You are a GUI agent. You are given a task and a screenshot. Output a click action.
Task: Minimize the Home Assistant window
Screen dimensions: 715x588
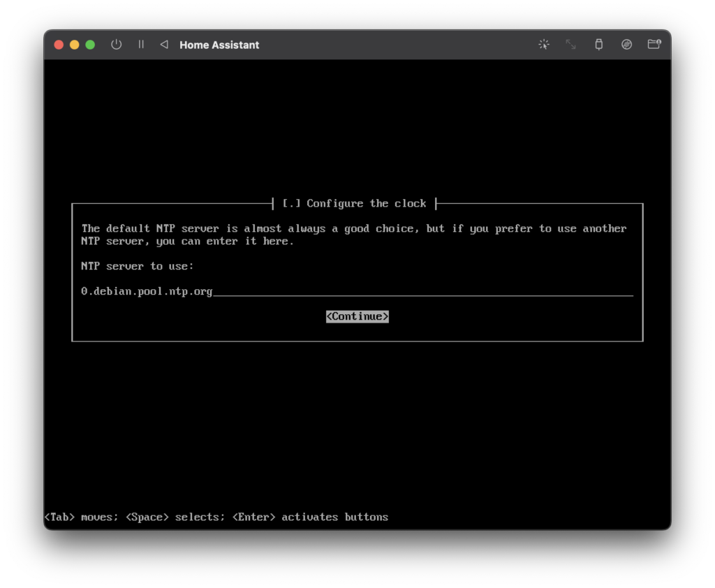point(74,45)
